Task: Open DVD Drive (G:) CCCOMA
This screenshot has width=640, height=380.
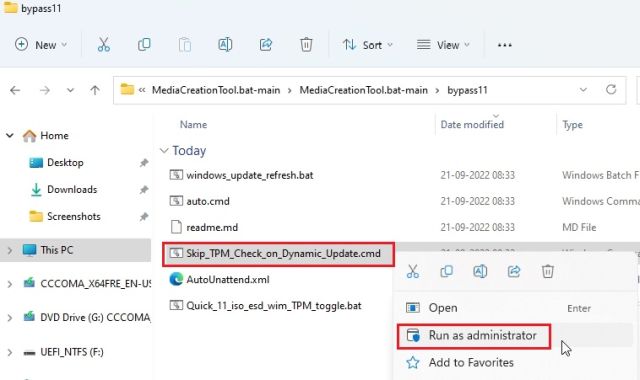Action: pos(96,317)
